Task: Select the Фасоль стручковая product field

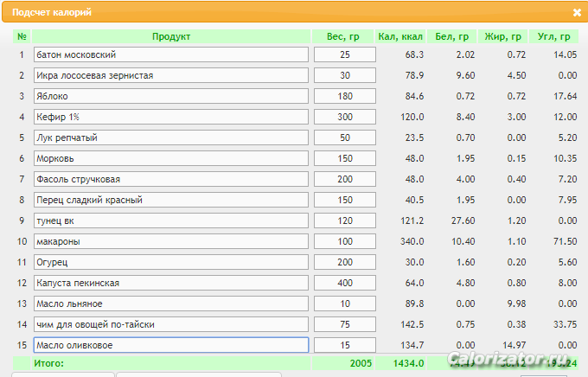Action: click(x=171, y=179)
